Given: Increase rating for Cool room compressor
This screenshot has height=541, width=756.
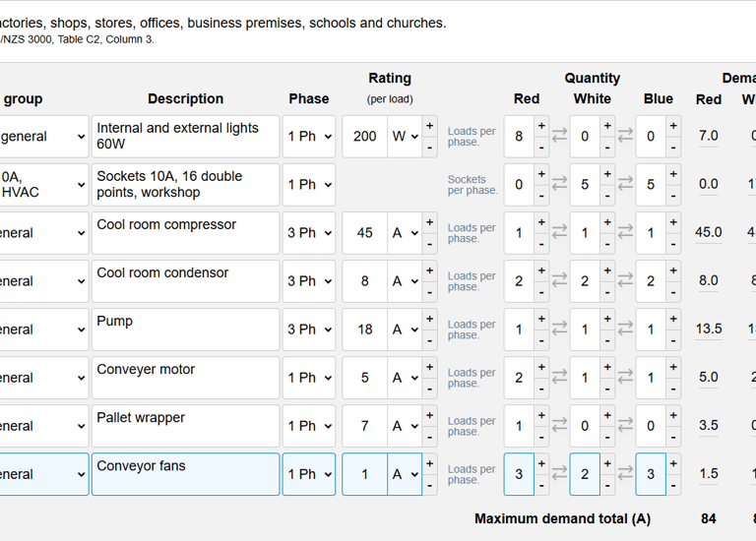Looking at the screenshot, I should coord(429,222).
